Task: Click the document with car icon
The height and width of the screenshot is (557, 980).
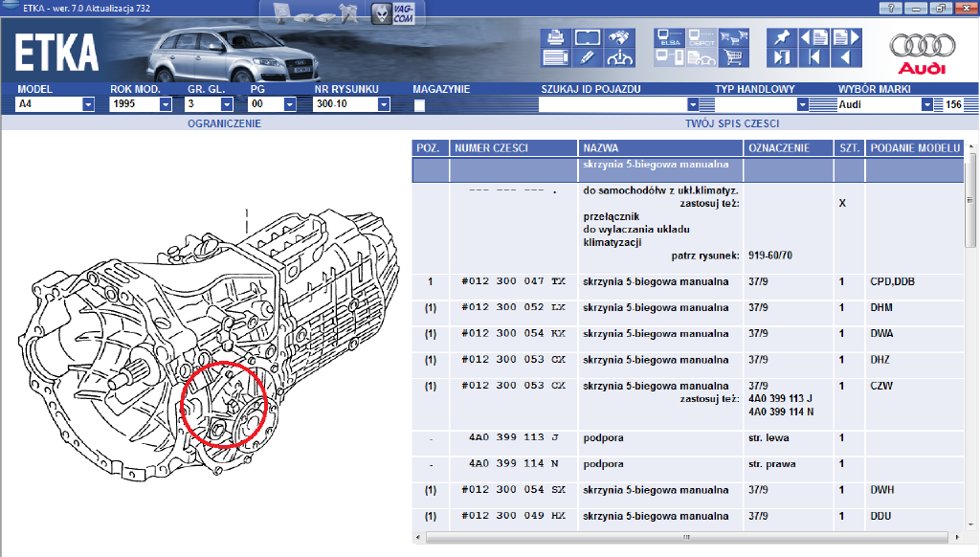Action: 702,58
